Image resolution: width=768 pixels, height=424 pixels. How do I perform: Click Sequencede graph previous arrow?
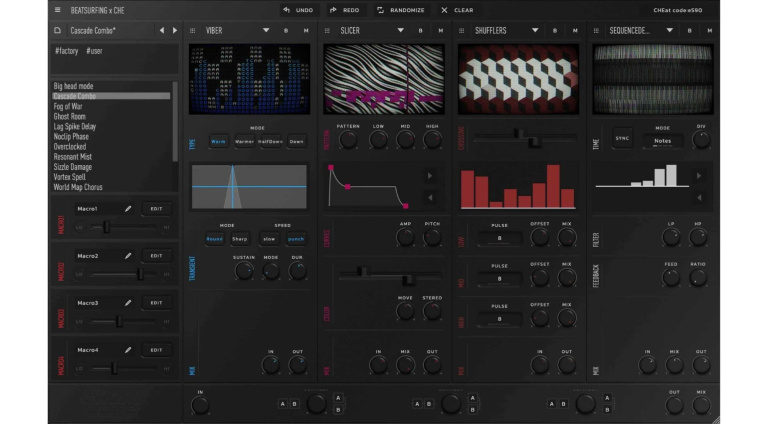click(699, 197)
